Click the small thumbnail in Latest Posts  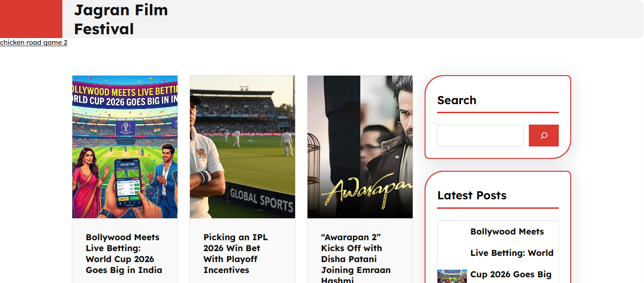[x=452, y=276]
